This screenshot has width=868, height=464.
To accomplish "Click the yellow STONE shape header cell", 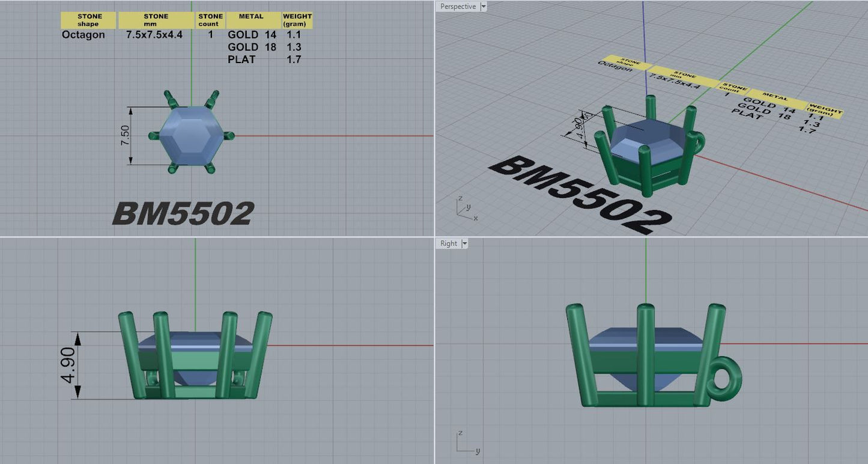I will click(89, 20).
